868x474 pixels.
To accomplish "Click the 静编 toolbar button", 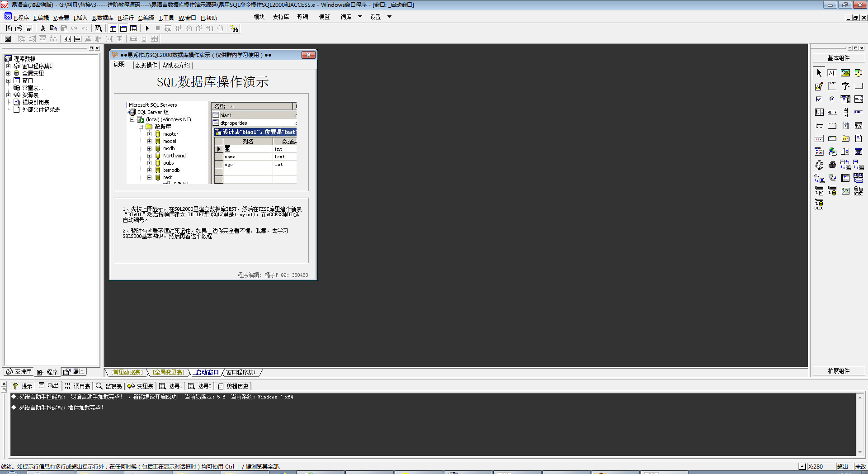I will pos(302,17).
